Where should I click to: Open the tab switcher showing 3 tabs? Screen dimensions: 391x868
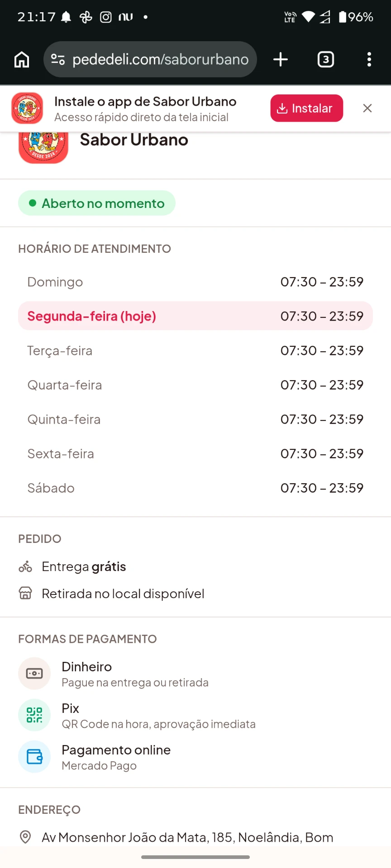[326, 59]
